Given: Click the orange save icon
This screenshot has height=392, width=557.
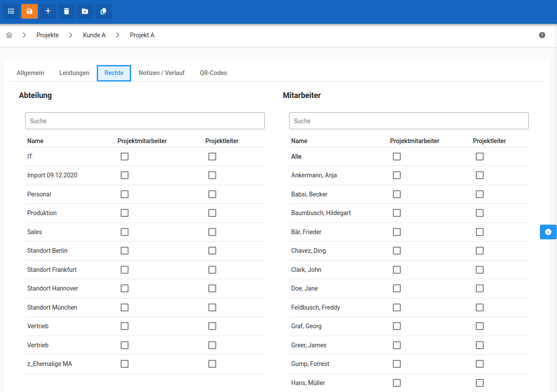Looking at the screenshot, I should click(x=30, y=11).
